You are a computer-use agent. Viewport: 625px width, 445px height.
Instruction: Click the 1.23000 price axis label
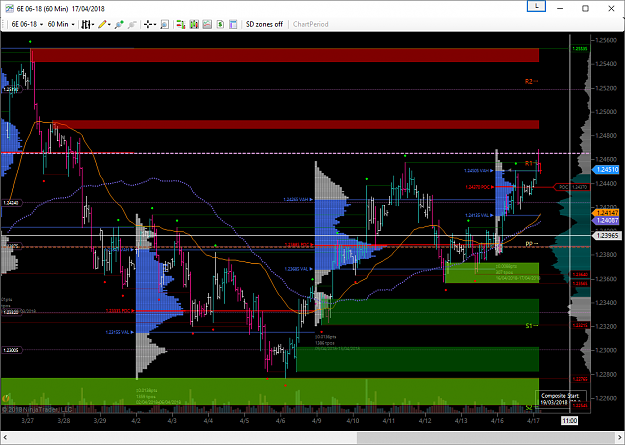click(606, 350)
